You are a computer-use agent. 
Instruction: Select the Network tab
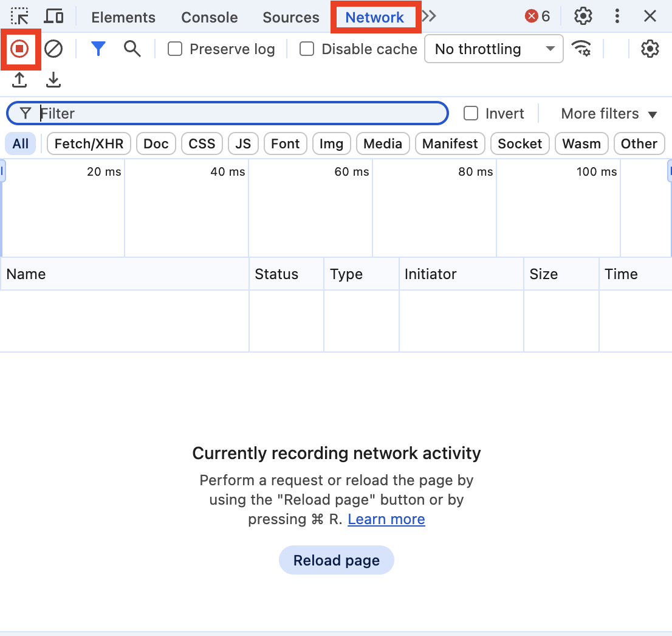[374, 17]
